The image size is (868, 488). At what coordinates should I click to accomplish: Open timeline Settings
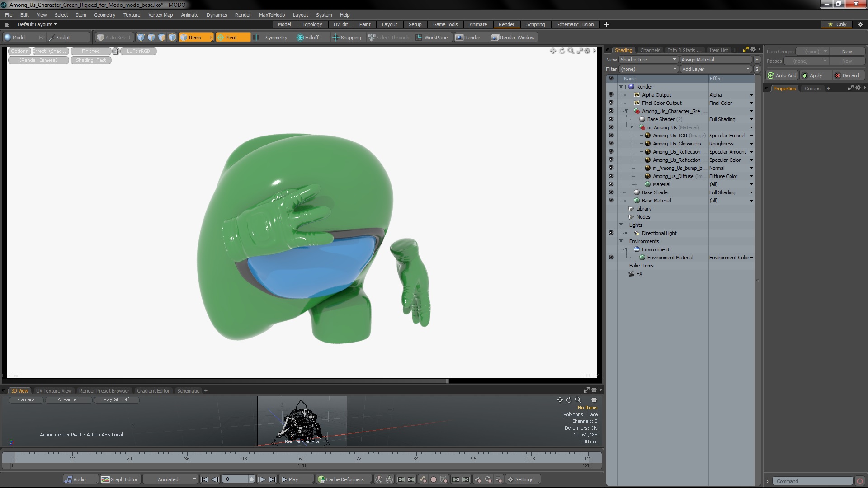(523, 479)
